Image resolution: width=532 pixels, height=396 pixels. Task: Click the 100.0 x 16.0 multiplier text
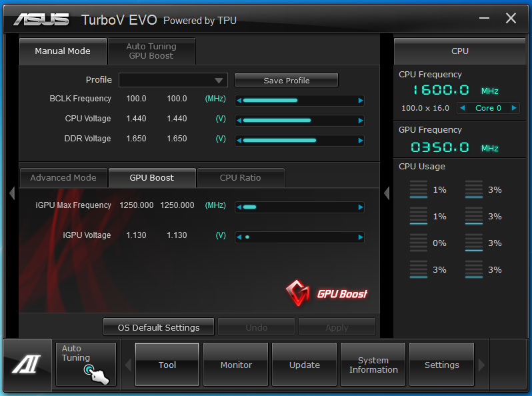click(425, 108)
